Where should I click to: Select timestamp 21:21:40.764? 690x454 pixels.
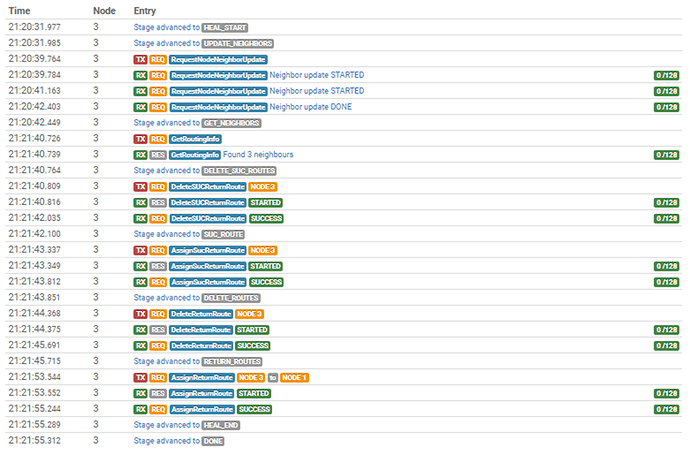[34, 170]
